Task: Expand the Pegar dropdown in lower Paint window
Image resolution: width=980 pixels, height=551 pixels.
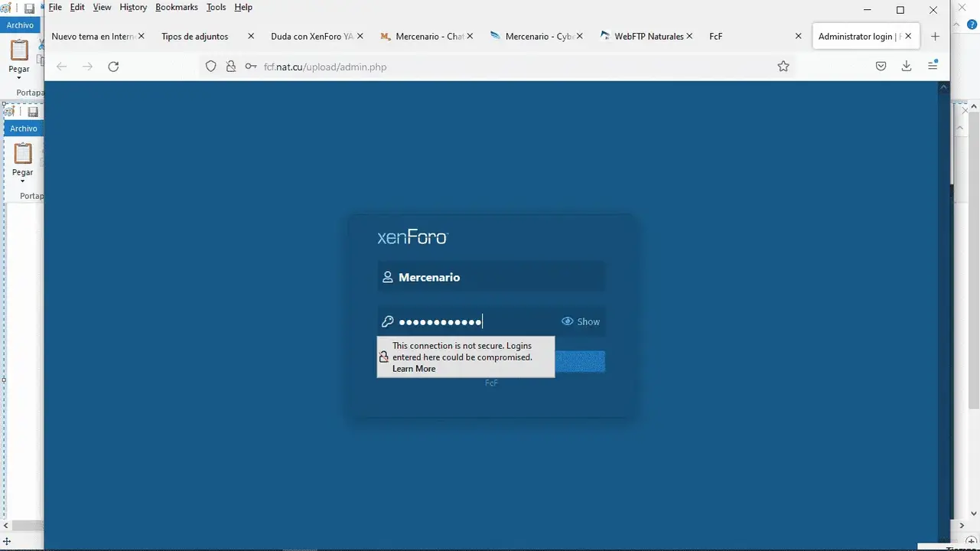Action: click(23, 181)
